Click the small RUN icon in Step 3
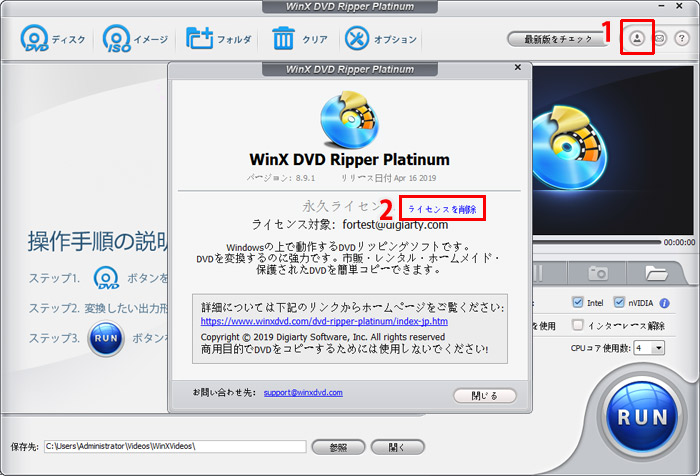 (106, 338)
